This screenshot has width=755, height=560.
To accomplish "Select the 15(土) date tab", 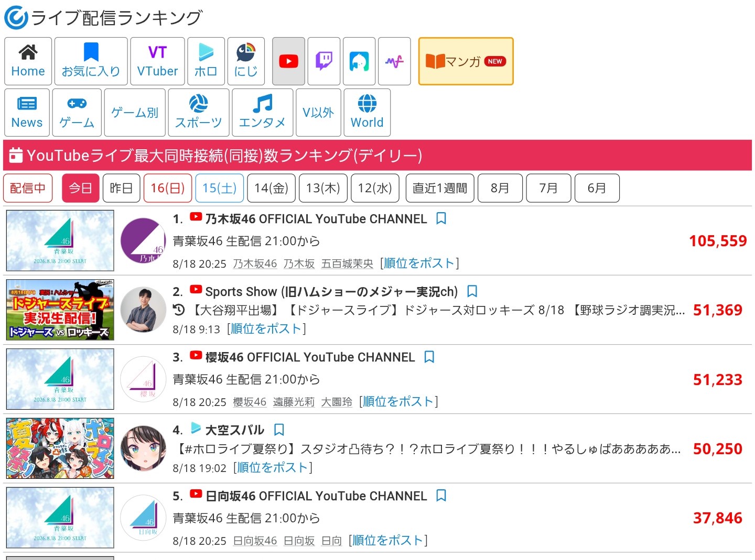I will tap(220, 188).
